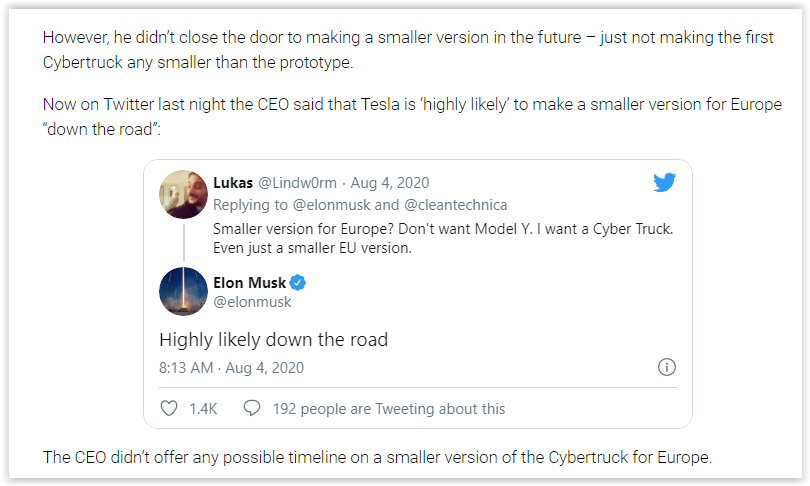Like the tweet with heart icon
810x486 pixels.
click(169, 409)
